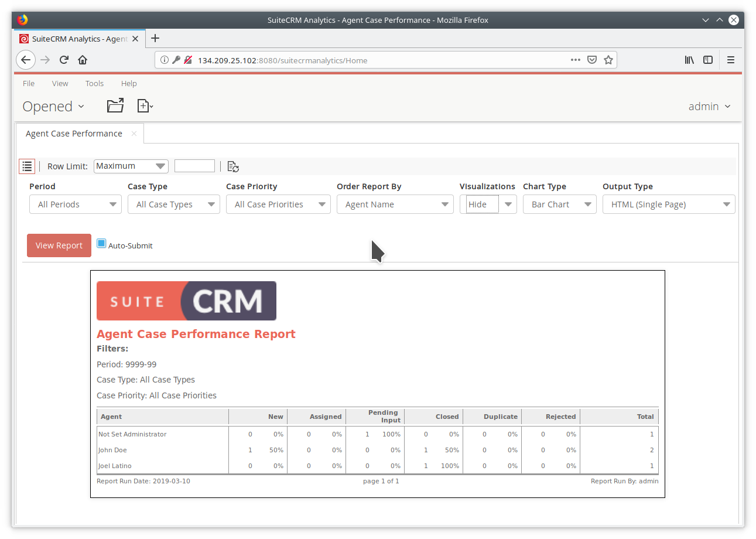
Task: Toggle the report parameters list icon
Action: coord(27,166)
